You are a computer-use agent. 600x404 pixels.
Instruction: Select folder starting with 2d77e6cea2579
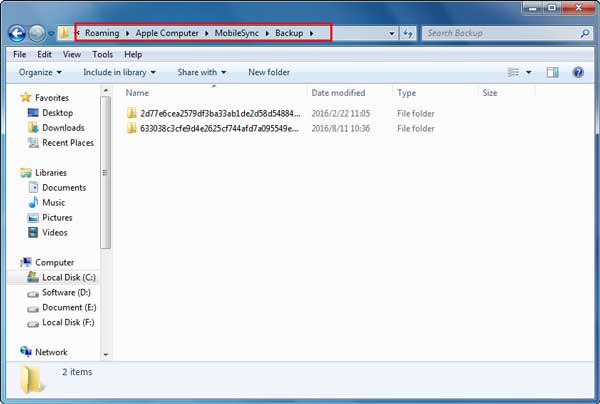(x=220, y=114)
